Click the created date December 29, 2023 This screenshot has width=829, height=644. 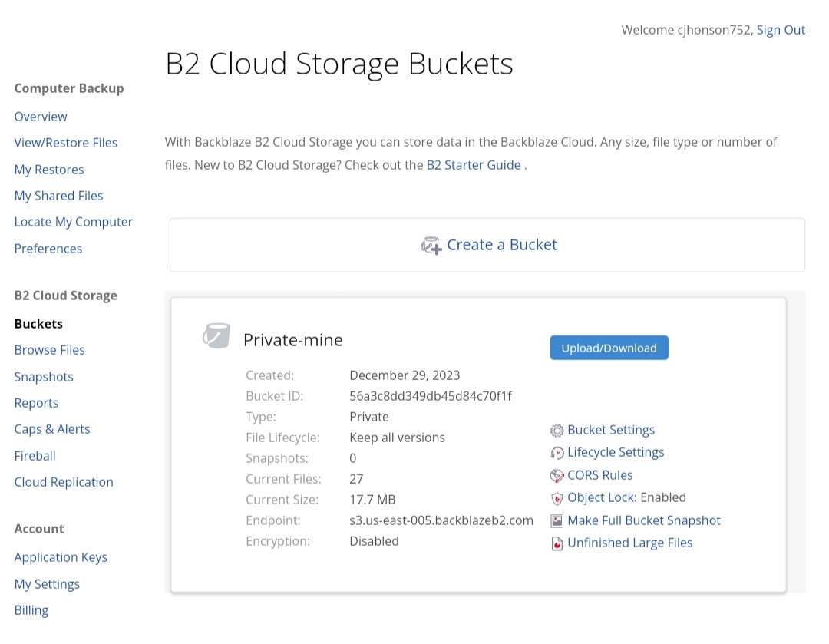point(405,375)
